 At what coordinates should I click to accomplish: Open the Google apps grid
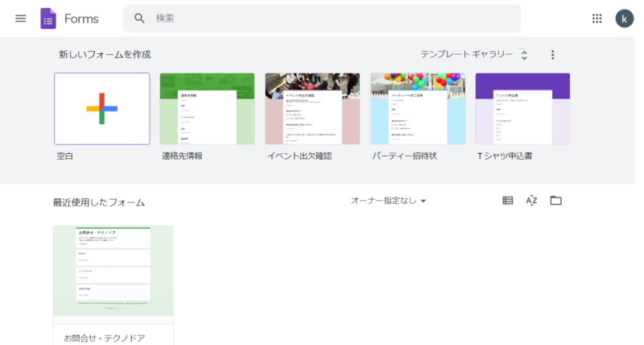click(597, 19)
